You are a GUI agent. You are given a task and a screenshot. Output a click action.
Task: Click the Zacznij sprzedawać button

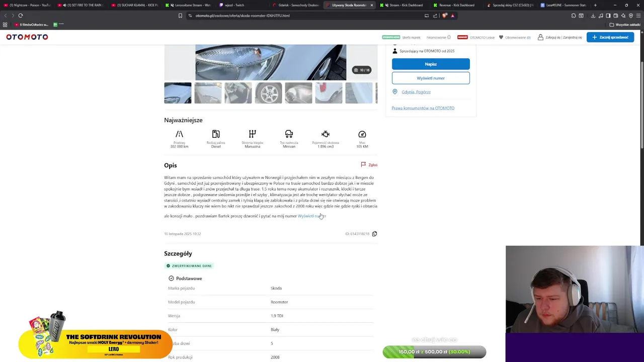point(610,37)
